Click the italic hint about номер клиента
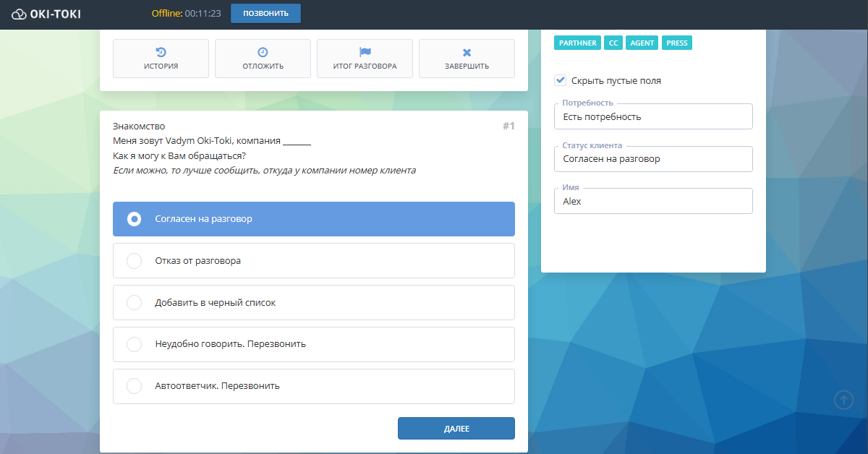This screenshot has width=868, height=454. coord(265,171)
